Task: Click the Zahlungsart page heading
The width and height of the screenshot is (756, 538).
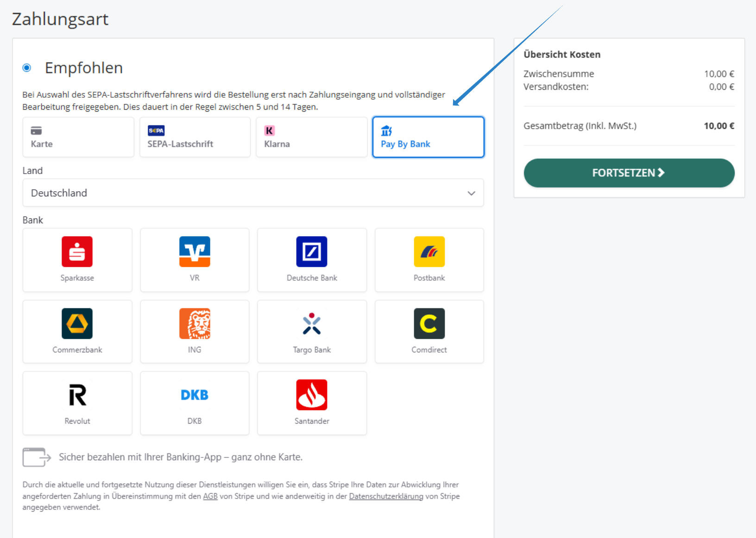Action: [60, 19]
